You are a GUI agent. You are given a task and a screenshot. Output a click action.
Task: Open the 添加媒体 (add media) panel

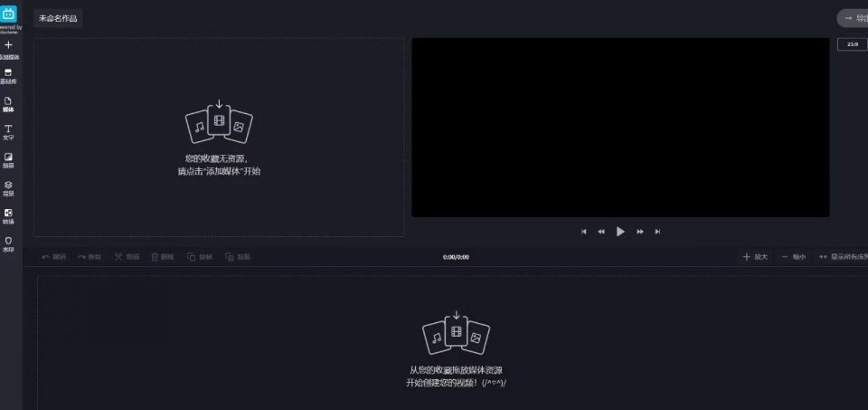(8, 50)
